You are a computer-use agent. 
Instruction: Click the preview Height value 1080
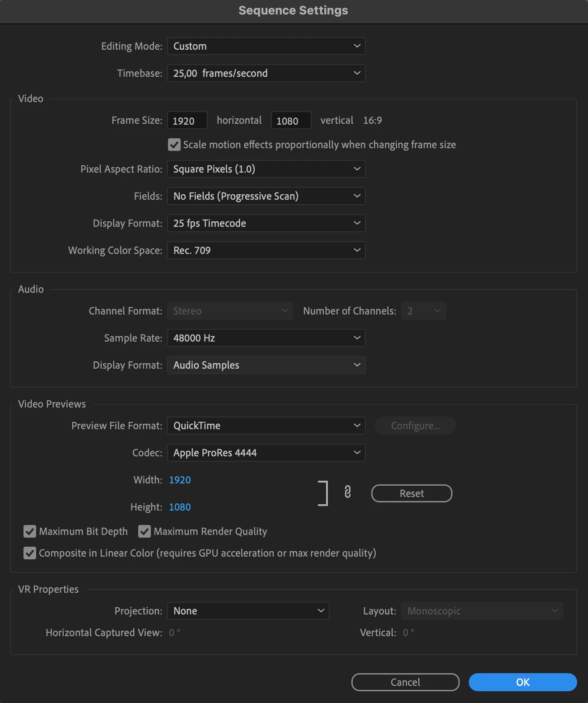180,507
